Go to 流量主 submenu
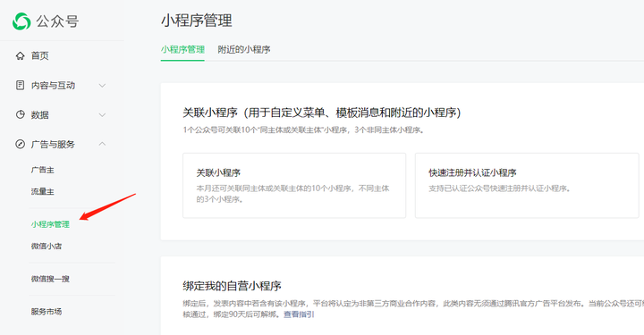 coord(43,191)
